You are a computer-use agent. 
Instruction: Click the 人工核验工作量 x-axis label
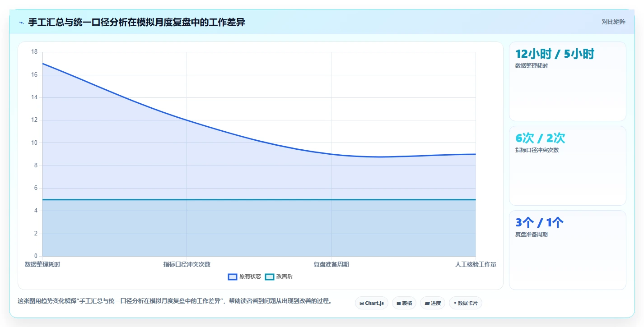click(476, 264)
